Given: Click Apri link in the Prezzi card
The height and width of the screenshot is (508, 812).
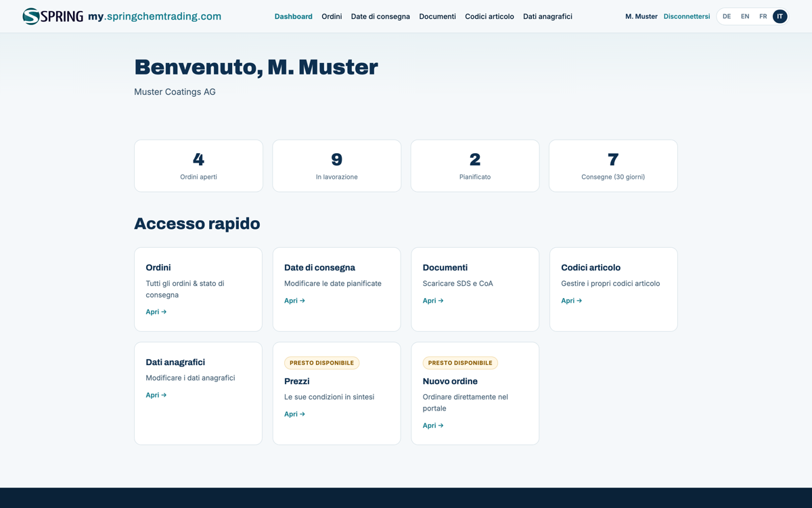Looking at the screenshot, I should [x=294, y=414].
